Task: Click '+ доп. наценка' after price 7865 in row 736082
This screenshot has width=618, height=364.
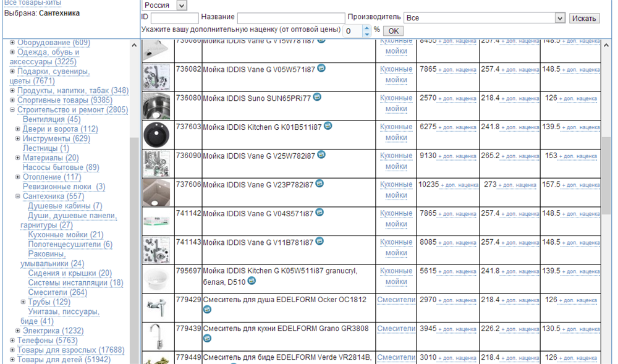Action: click(x=457, y=70)
